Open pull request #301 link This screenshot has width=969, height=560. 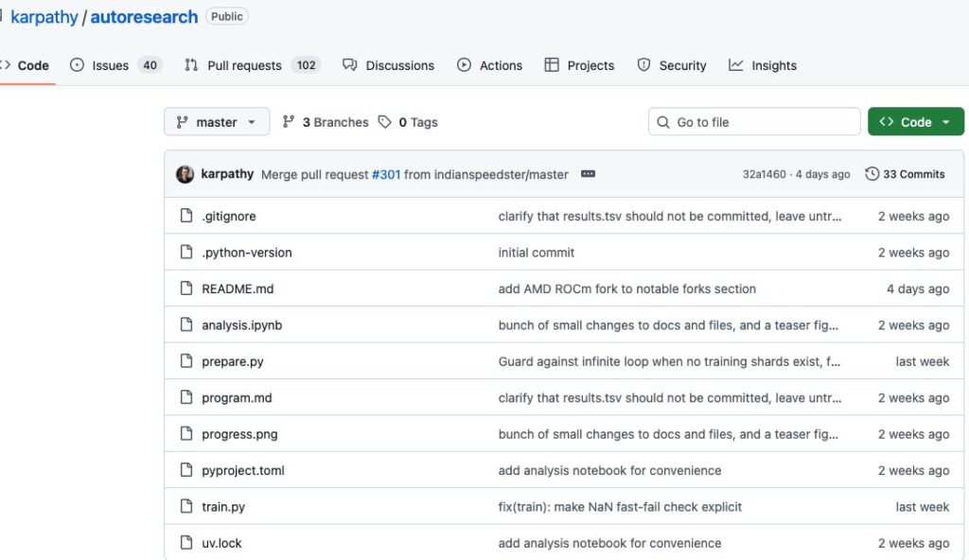click(x=385, y=174)
